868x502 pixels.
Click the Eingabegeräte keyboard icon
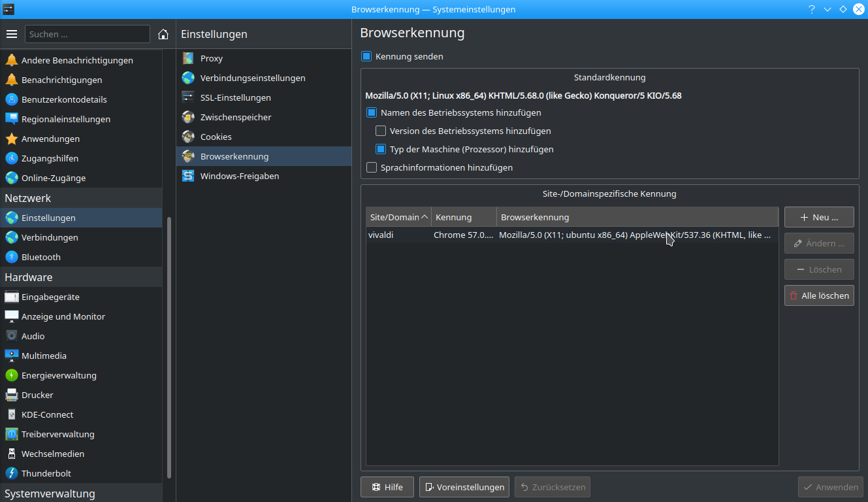(x=12, y=297)
